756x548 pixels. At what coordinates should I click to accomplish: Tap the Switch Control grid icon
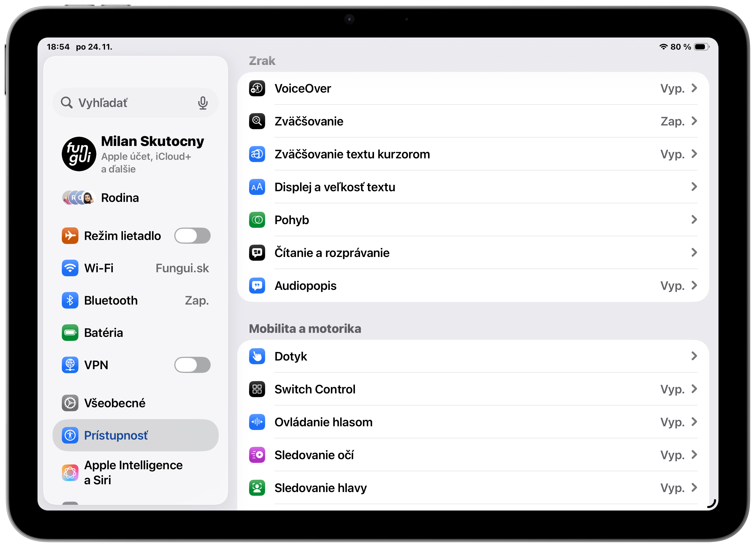pyautogui.click(x=257, y=389)
